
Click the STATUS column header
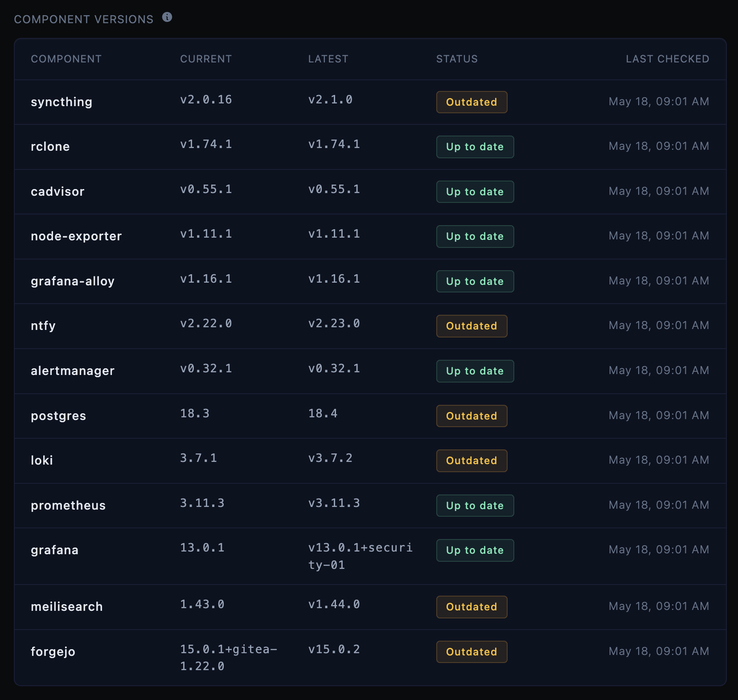(457, 59)
